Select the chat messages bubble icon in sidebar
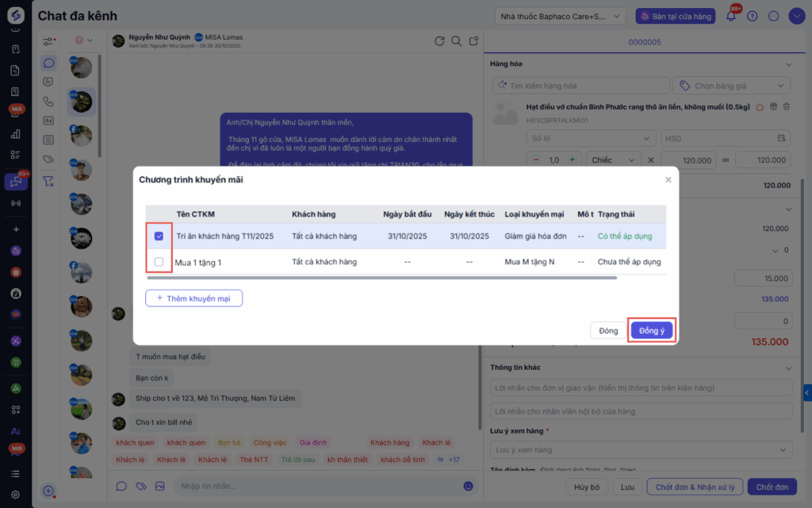This screenshot has height=508, width=812. [x=48, y=63]
